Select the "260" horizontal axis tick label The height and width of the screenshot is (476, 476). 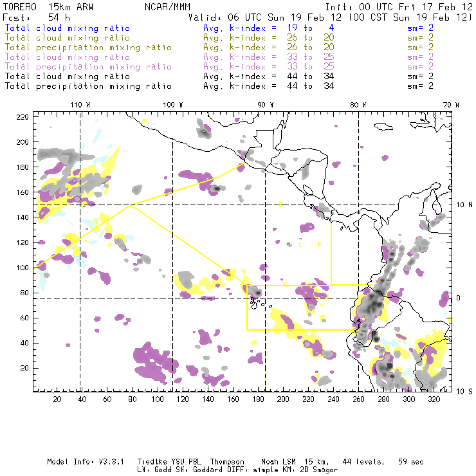click(358, 399)
